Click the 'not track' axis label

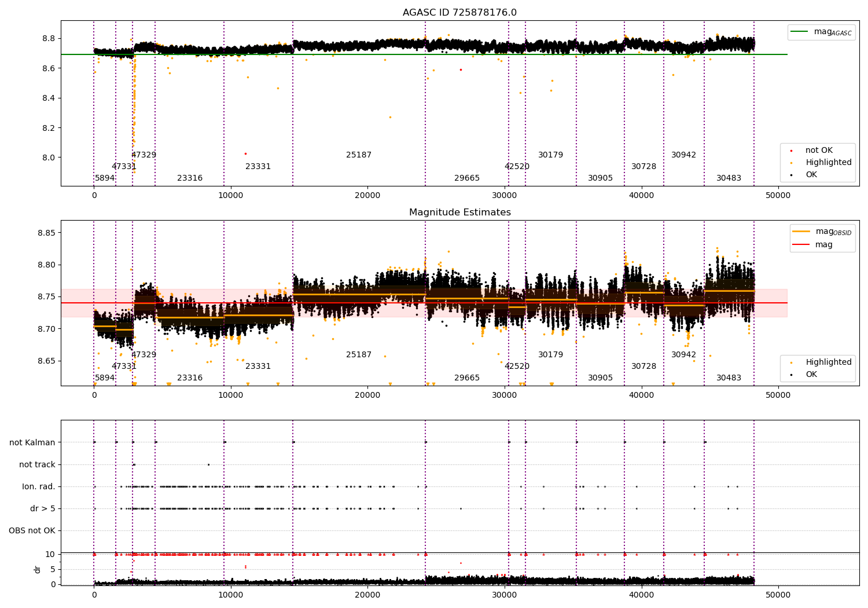click(37, 464)
